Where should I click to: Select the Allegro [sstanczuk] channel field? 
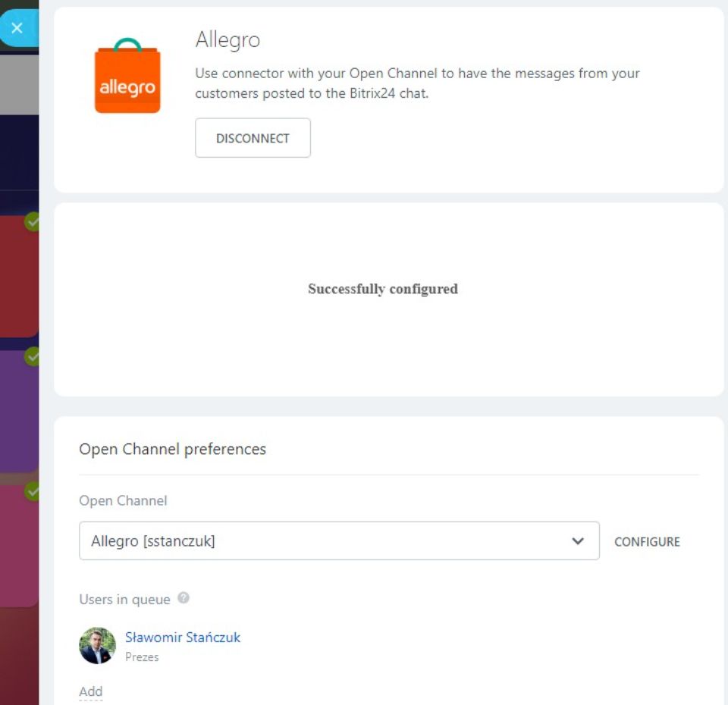pyautogui.click(x=227, y=540)
